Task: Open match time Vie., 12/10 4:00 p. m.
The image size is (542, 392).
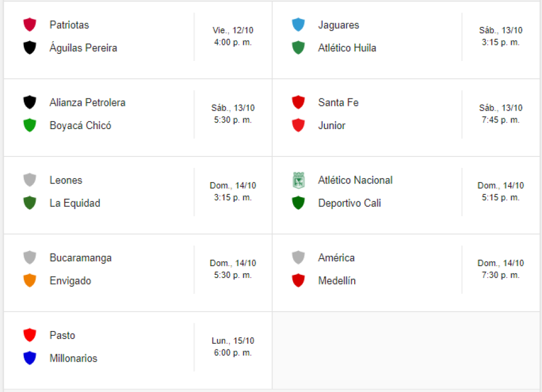Action: coord(233,36)
